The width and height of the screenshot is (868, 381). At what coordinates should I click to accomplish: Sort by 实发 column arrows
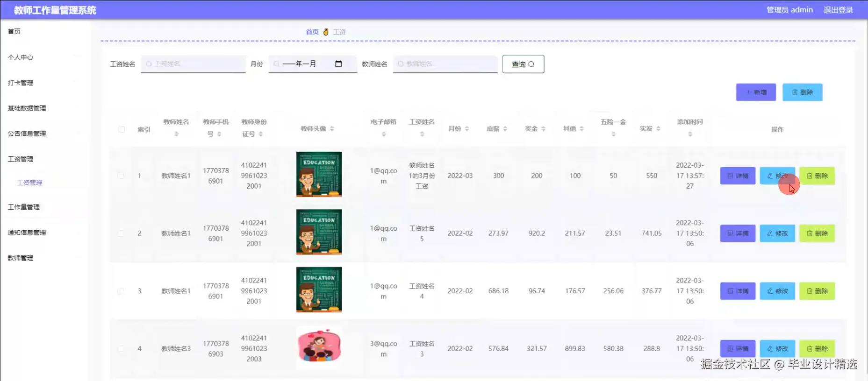pos(658,128)
